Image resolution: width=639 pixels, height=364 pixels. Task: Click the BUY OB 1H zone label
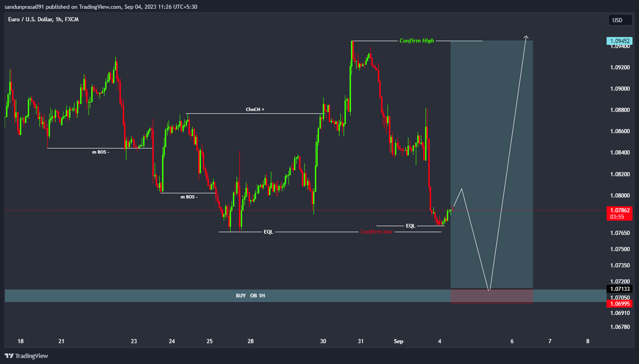250,295
